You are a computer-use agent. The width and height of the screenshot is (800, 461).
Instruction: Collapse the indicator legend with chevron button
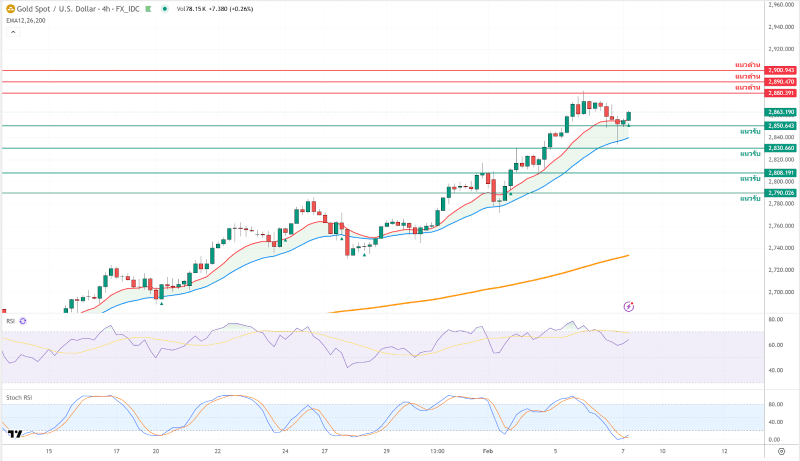(12, 32)
